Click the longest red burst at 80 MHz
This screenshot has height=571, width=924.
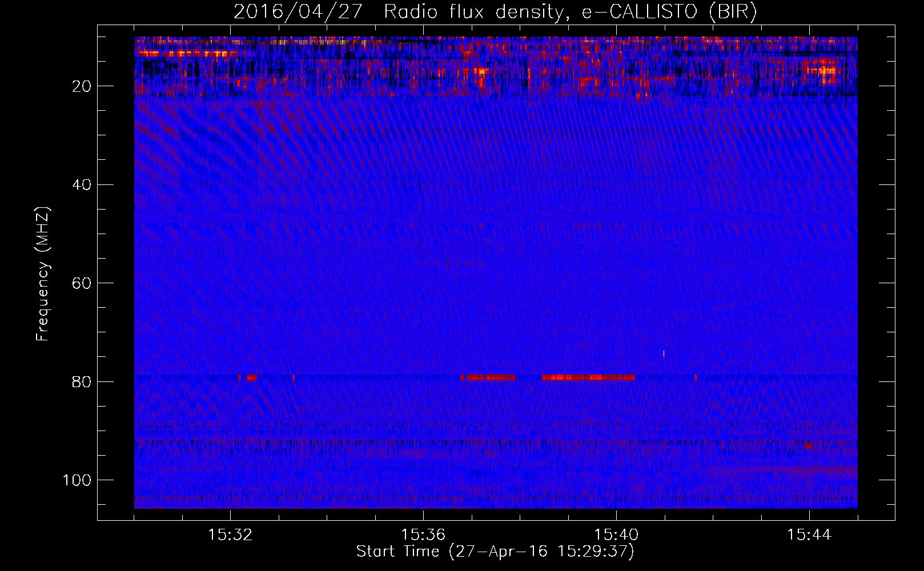click(x=588, y=377)
